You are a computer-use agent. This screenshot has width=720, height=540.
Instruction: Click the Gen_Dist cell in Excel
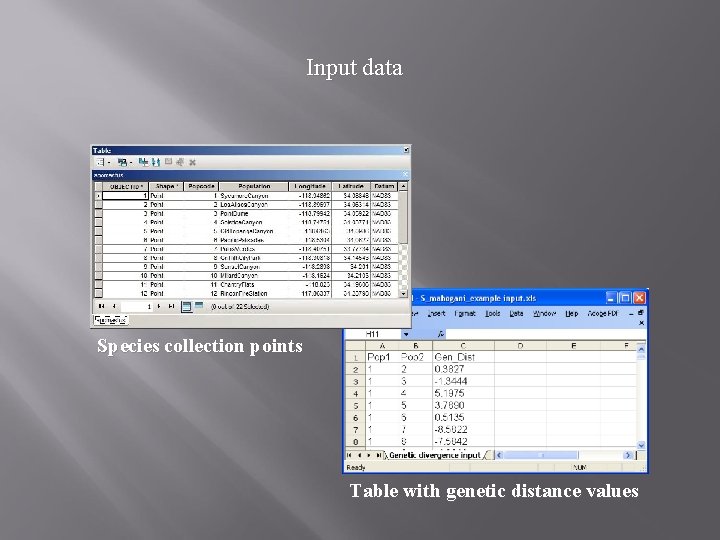pyautogui.click(x=463, y=357)
